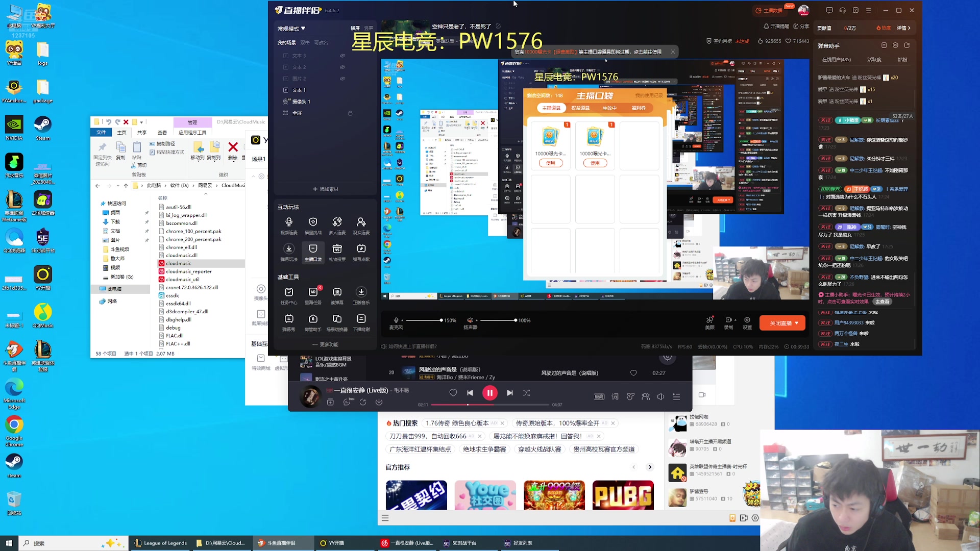Click 添加素材 add source button

point(326,189)
